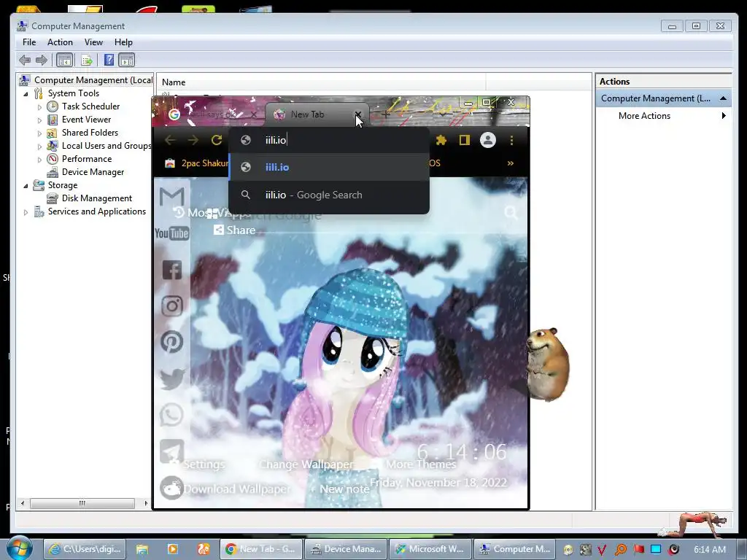
Task: Close the New Tab tab
Action: click(357, 114)
